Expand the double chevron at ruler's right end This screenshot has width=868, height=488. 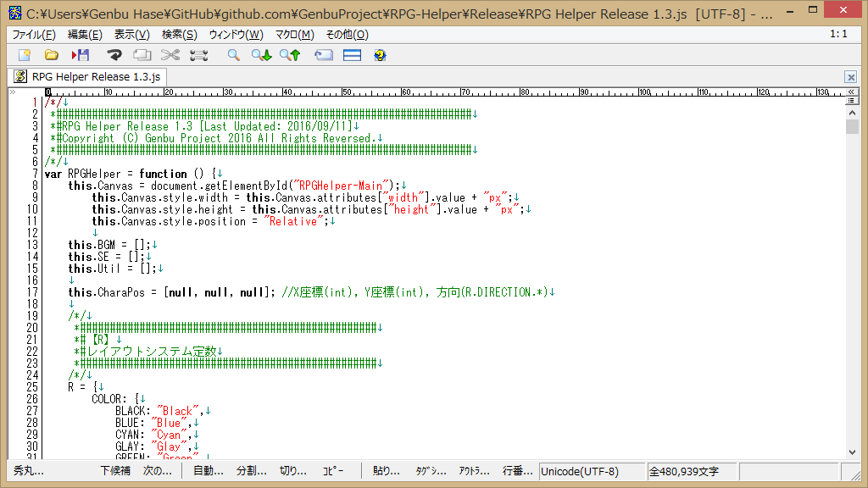853,91
